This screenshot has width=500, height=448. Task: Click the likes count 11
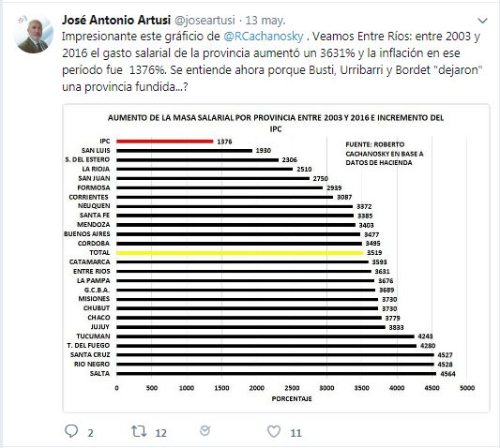tap(295, 433)
